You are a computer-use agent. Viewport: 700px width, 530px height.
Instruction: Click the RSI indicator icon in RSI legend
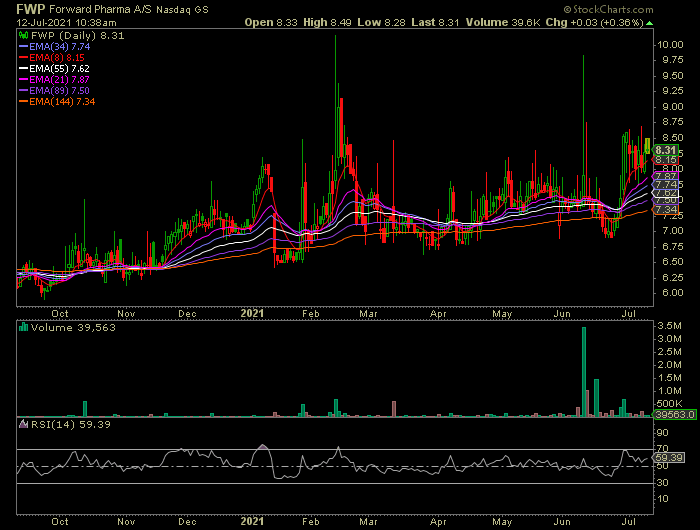[x=23, y=424]
